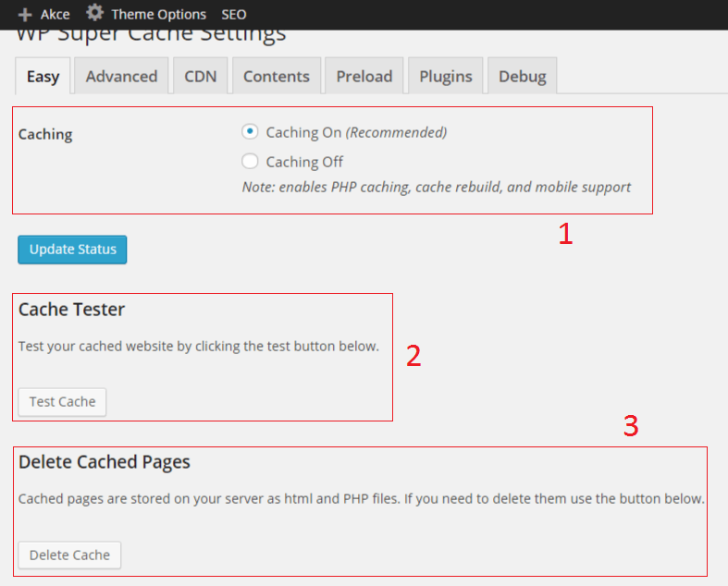Click the Theme Options gear icon
This screenshot has width=728, height=586.
tap(94, 13)
